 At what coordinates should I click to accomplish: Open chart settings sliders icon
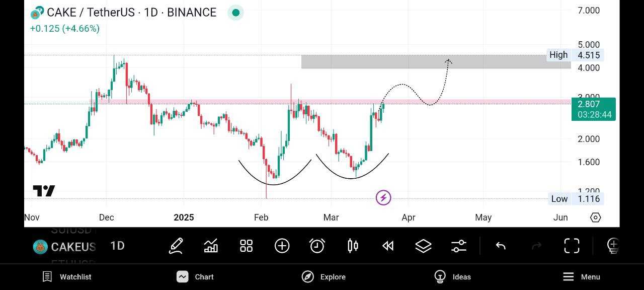point(459,246)
